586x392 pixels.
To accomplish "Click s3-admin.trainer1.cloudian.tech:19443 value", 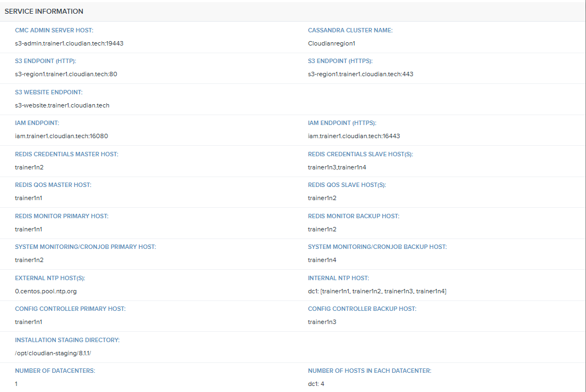I will 69,43.
